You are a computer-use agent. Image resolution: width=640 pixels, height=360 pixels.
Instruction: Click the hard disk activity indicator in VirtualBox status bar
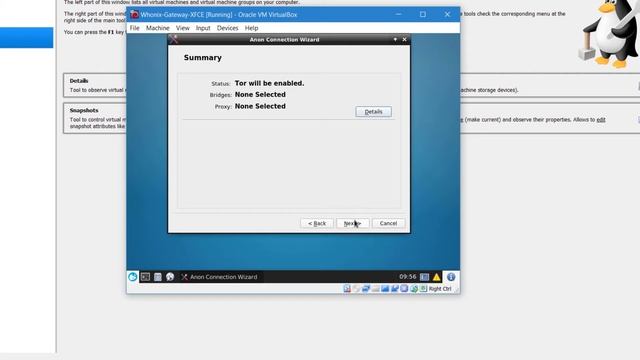[347, 289]
